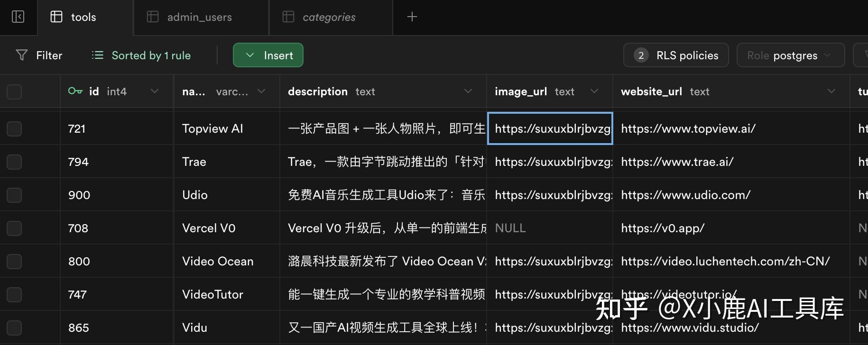Click the NULL image_url cell for Vercel V0
Screen dimensions: 868x345
point(550,228)
